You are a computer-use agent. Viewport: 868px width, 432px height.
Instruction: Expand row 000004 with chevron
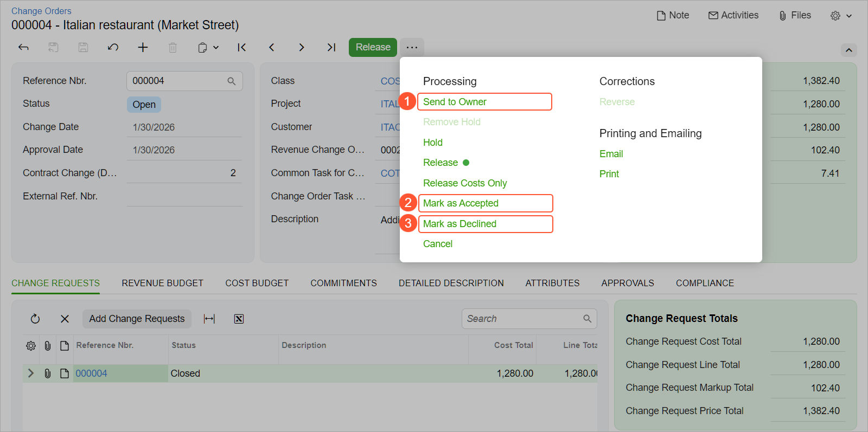pos(31,373)
